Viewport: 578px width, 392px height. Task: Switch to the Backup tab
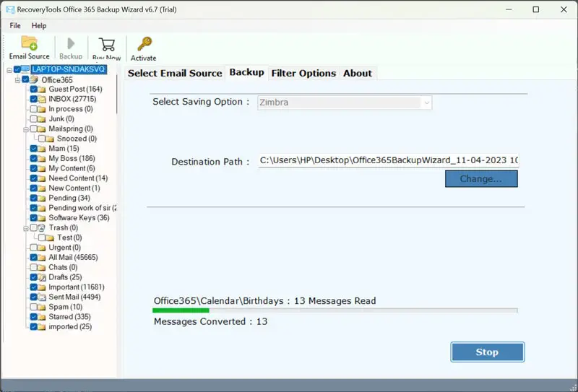click(246, 72)
